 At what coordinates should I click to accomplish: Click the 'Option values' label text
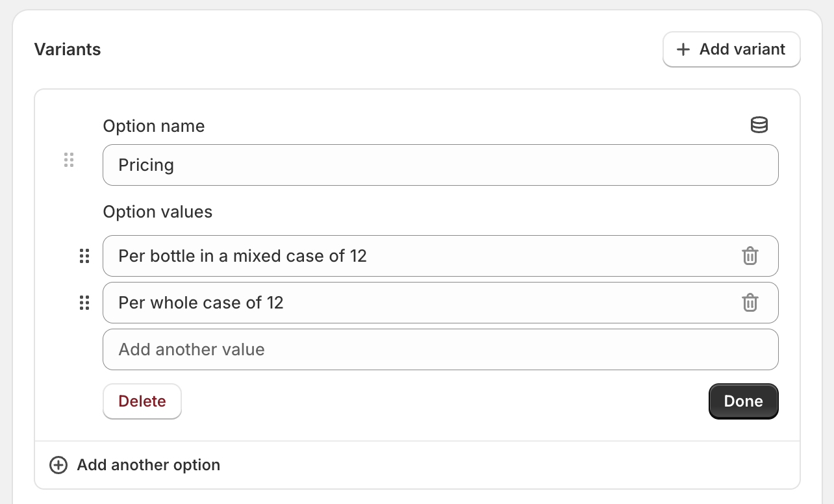(158, 212)
